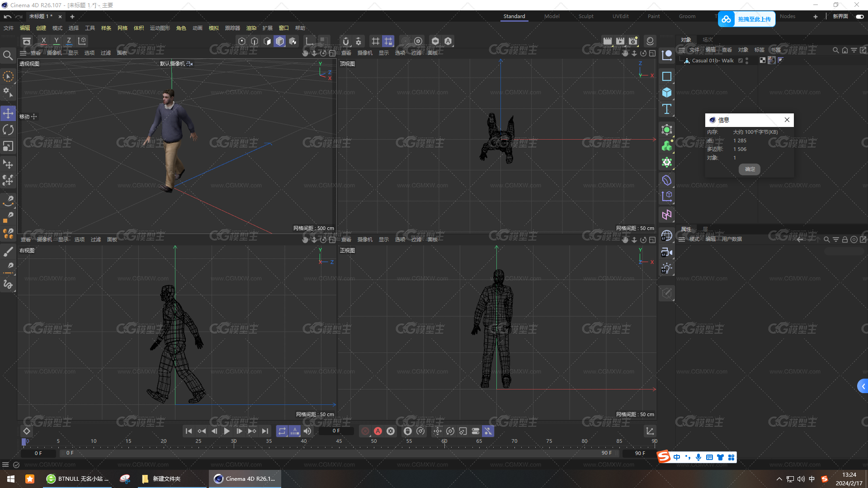Toggle X axis lock
Viewport: 868px width, 488px height.
(43, 41)
